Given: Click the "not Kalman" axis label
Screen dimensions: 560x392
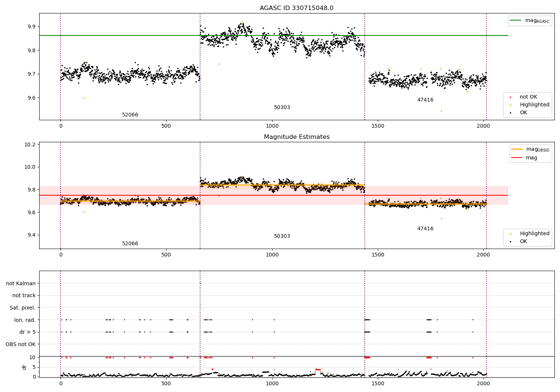Looking at the screenshot, I should tap(21, 283).
